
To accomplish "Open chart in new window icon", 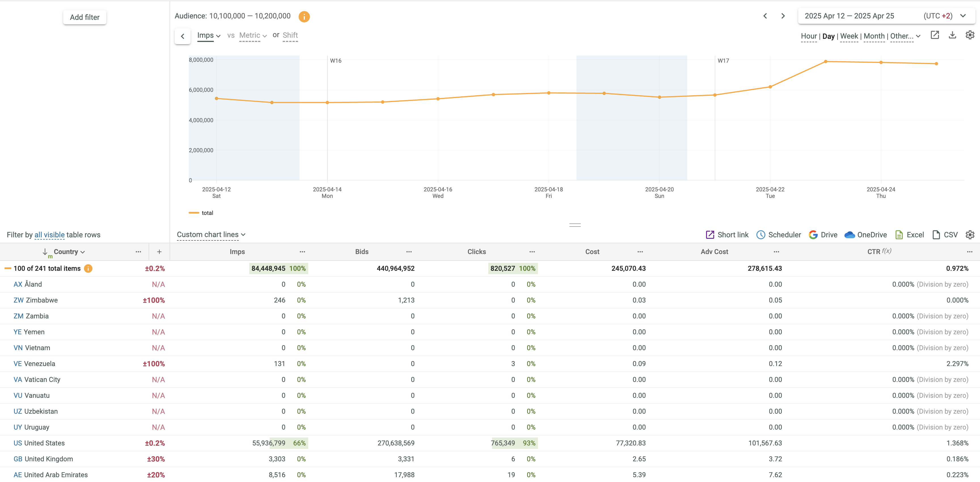I will 934,35.
